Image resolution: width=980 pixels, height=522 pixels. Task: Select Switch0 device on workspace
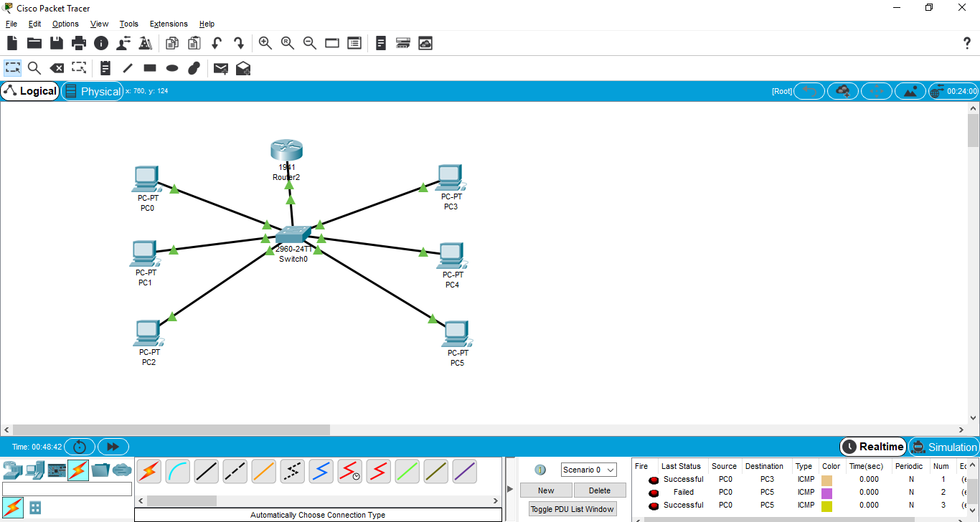click(x=293, y=235)
